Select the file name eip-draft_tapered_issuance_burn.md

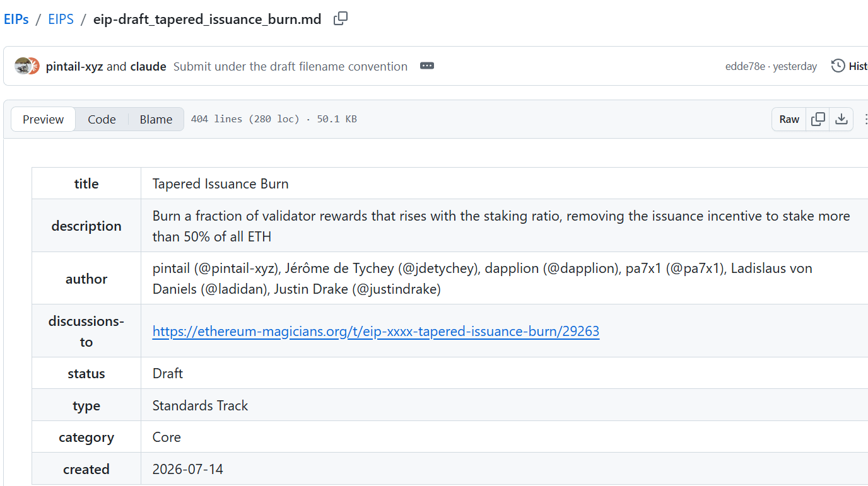(208, 19)
